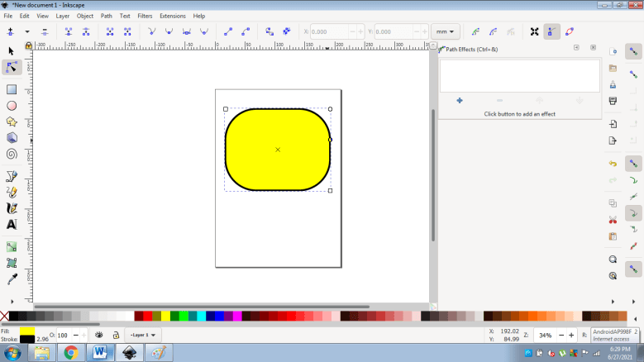Select the Star polygon tool
This screenshot has width=644, height=362.
(12, 121)
